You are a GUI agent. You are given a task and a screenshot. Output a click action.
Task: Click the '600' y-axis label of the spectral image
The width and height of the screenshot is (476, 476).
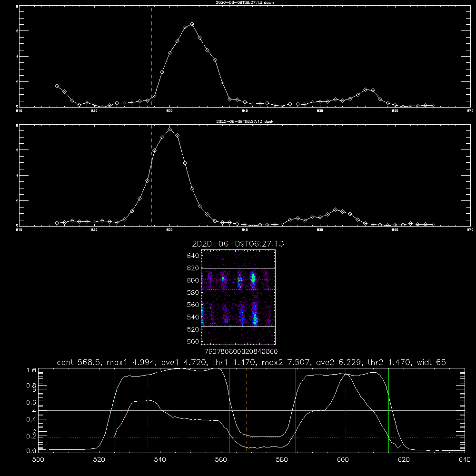(193, 280)
